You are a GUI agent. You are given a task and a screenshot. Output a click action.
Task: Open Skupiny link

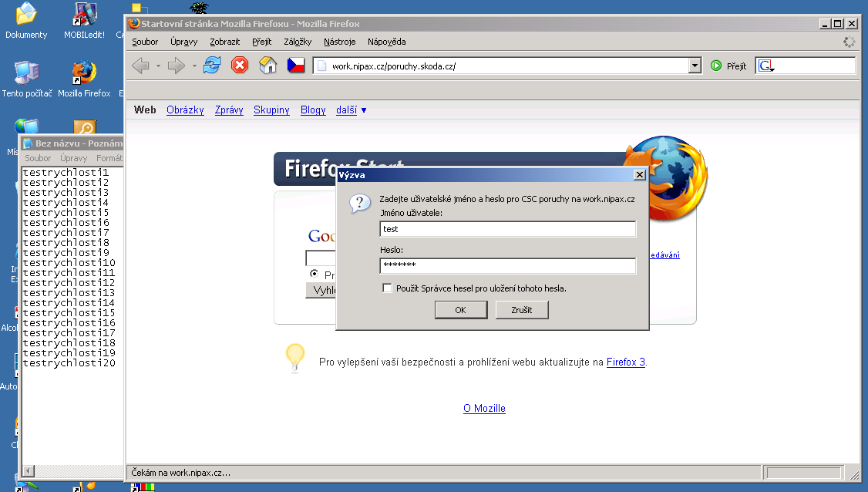tap(271, 110)
